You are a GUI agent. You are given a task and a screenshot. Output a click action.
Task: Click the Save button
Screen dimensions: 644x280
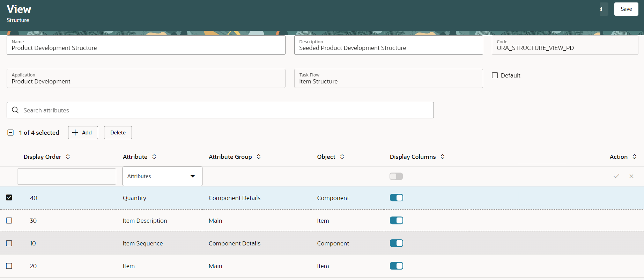pyautogui.click(x=626, y=9)
